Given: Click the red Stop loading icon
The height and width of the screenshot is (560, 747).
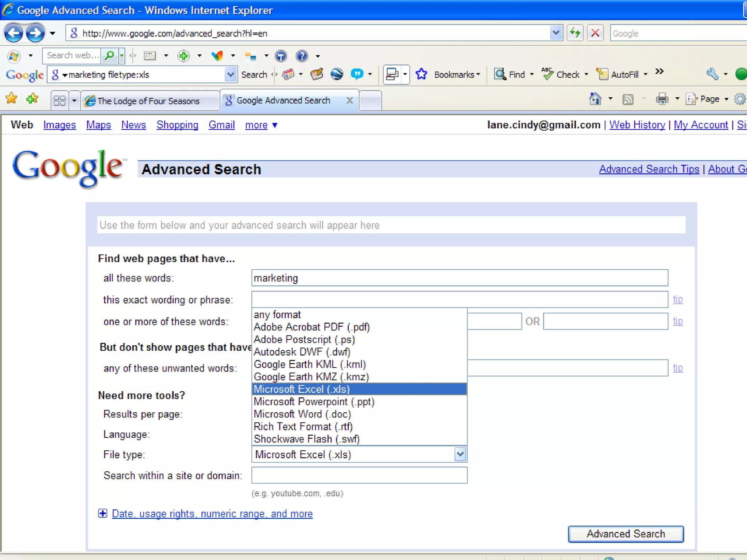Looking at the screenshot, I should tap(595, 33).
